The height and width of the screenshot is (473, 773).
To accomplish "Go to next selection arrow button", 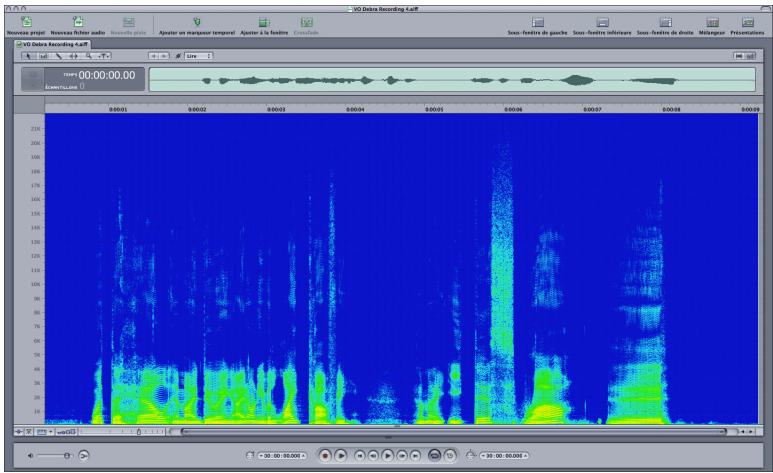I will (164, 56).
